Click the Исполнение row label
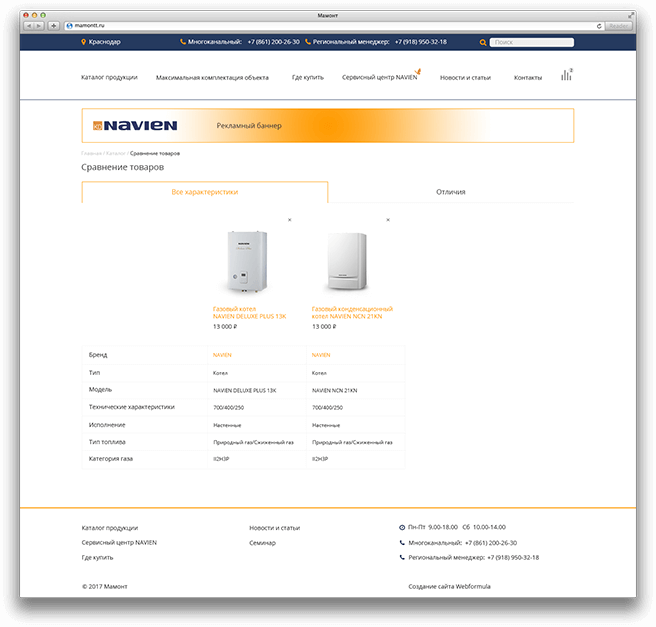The image size is (656, 627). (x=107, y=425)
